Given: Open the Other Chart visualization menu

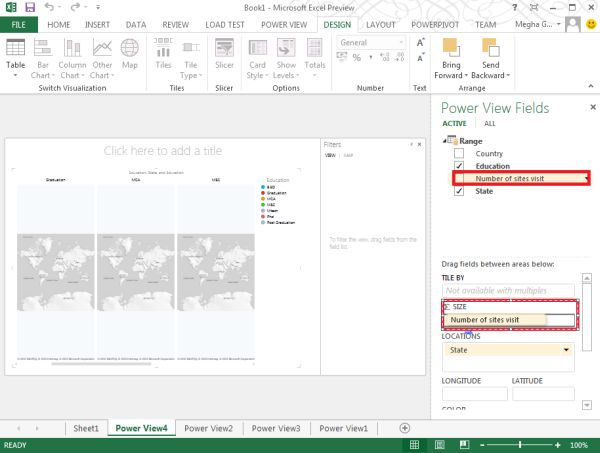Looking at the screenshot, I should point(102,59).
